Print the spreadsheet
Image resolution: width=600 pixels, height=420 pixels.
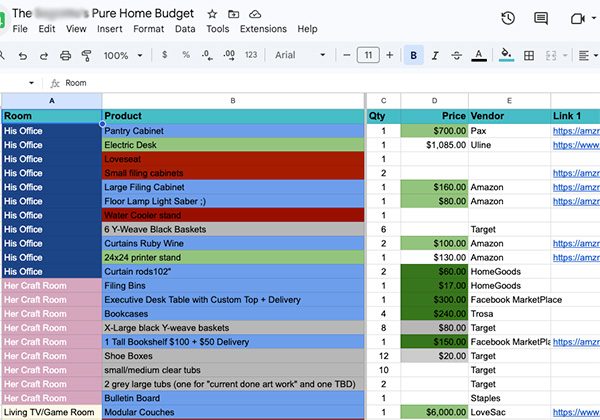[65, 56]
